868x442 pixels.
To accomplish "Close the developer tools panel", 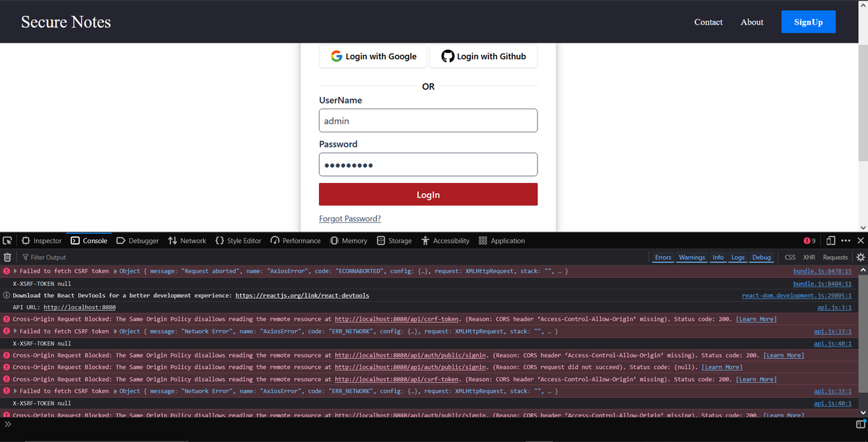I will (x=860, y=240).
